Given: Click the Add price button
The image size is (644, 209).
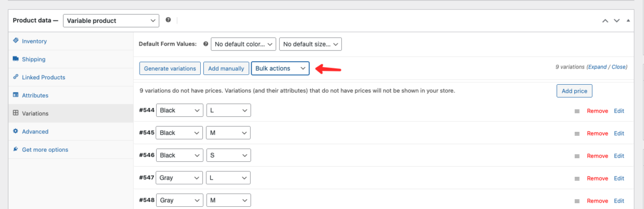Looking at the screenshot, I should click(x=574, y=91).
